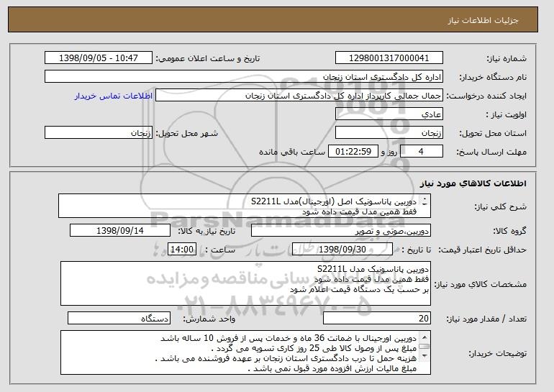Click the مهلت ارسال پاسخ label

[x=491, y=152]
